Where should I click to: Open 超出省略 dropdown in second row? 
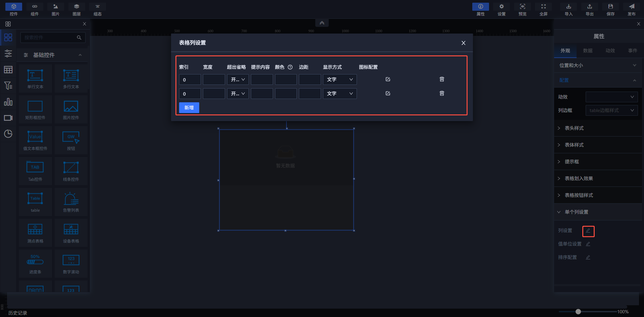click(238, 94)
